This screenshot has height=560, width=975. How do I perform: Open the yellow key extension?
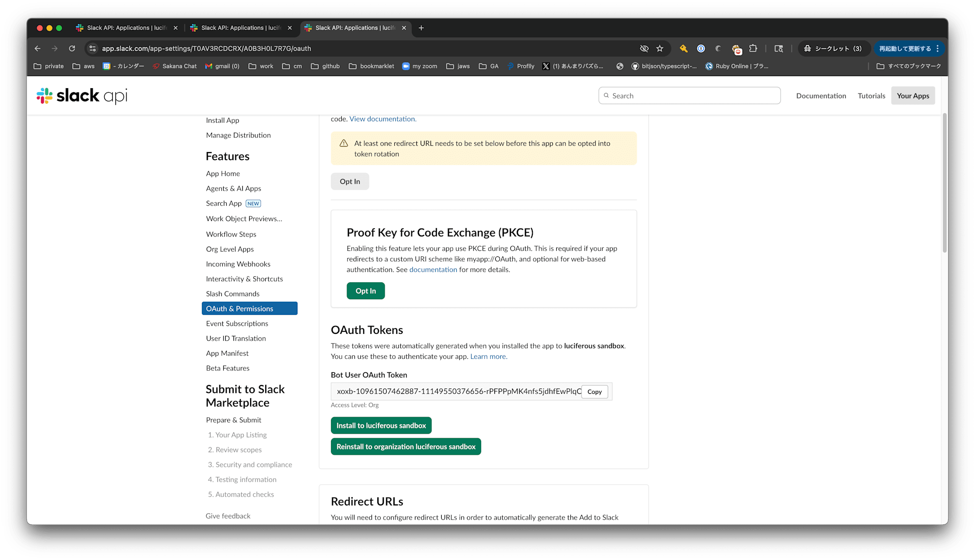[x=683, y=48]
